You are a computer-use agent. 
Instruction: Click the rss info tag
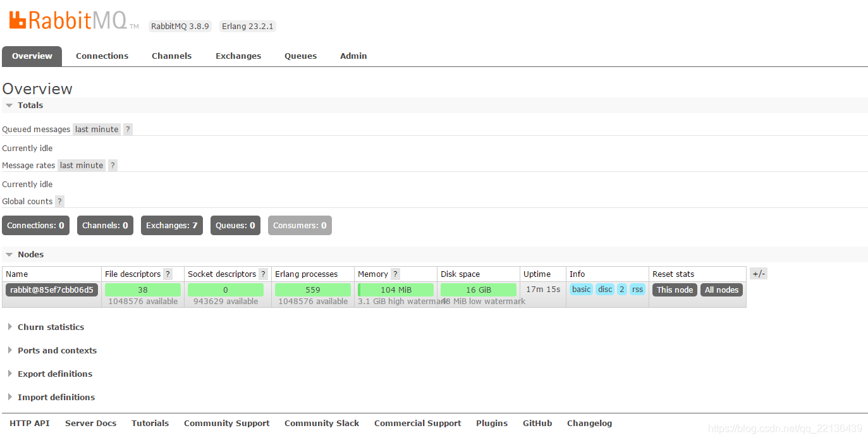[637, 289]
